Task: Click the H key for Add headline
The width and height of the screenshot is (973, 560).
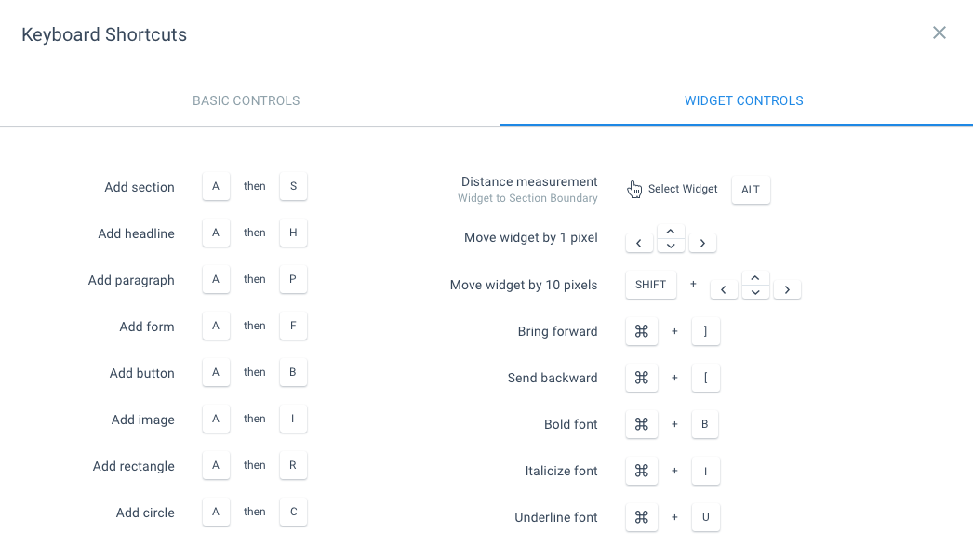Action: coord(293,233)
